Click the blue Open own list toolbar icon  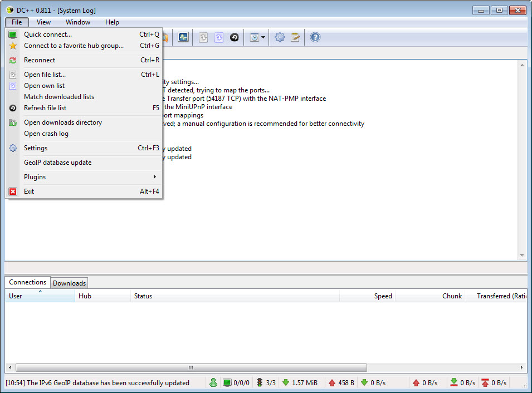click(219, 37)
